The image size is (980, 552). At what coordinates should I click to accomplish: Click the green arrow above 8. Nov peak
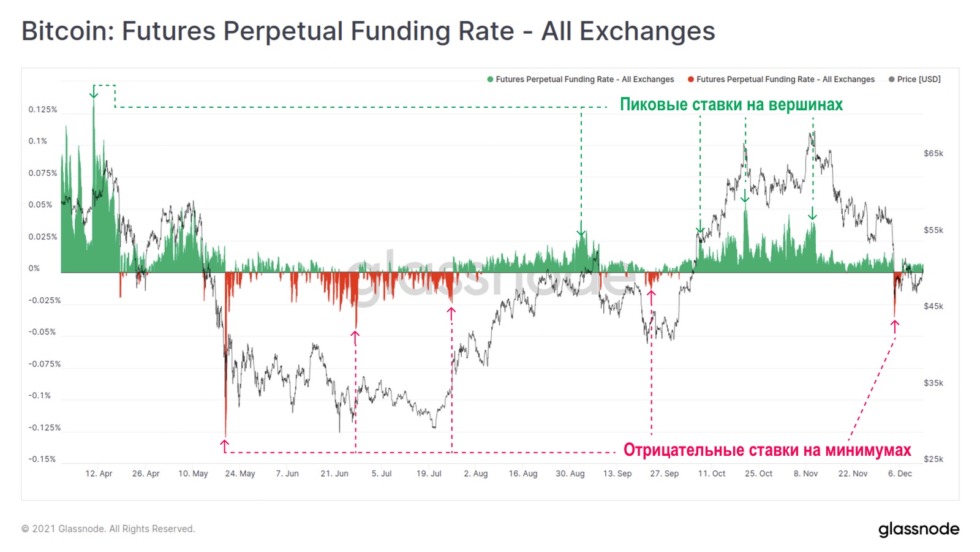812,213
